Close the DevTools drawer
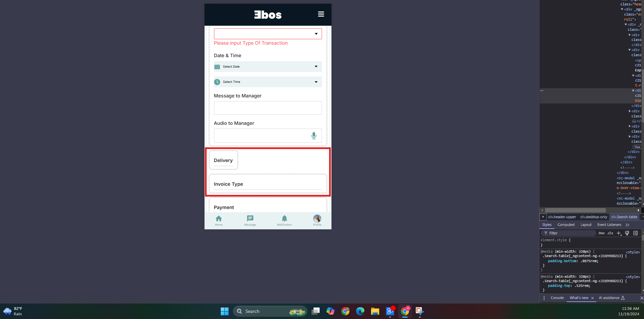The height and width of the screenshot is (319, 644). point(641,298)
